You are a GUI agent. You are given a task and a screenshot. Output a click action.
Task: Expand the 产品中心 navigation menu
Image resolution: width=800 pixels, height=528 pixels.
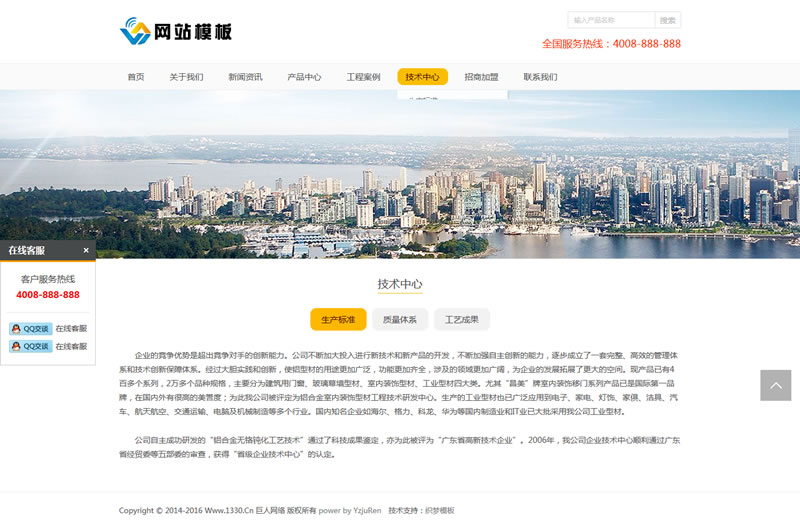point(304,77)
